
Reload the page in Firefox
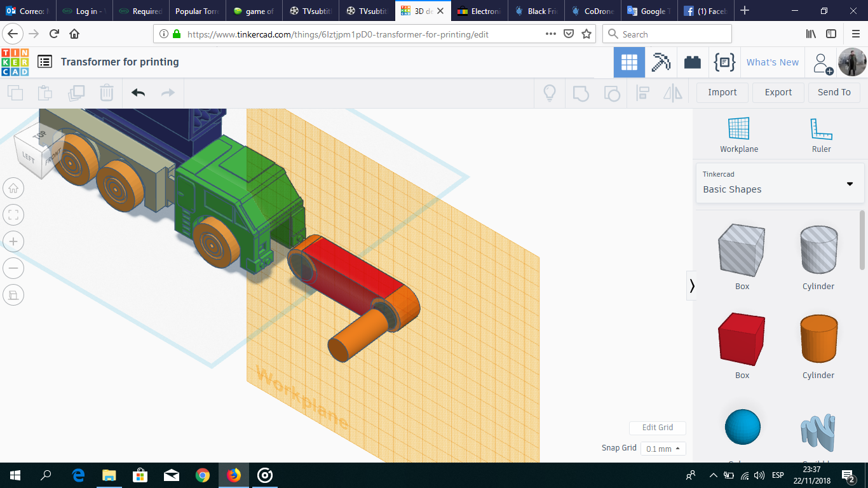[x=55, y=34]
